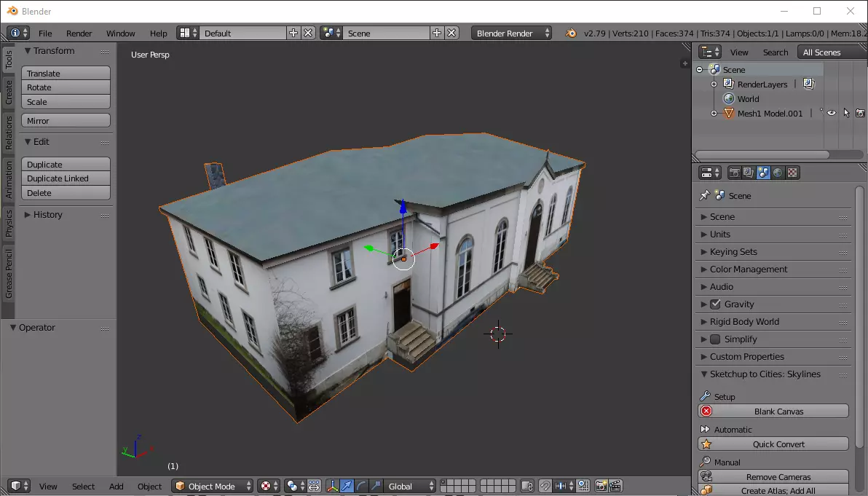
Task: Click the OpenGL render camera icon
Action: pyautogui.click(x=601, y=486)
